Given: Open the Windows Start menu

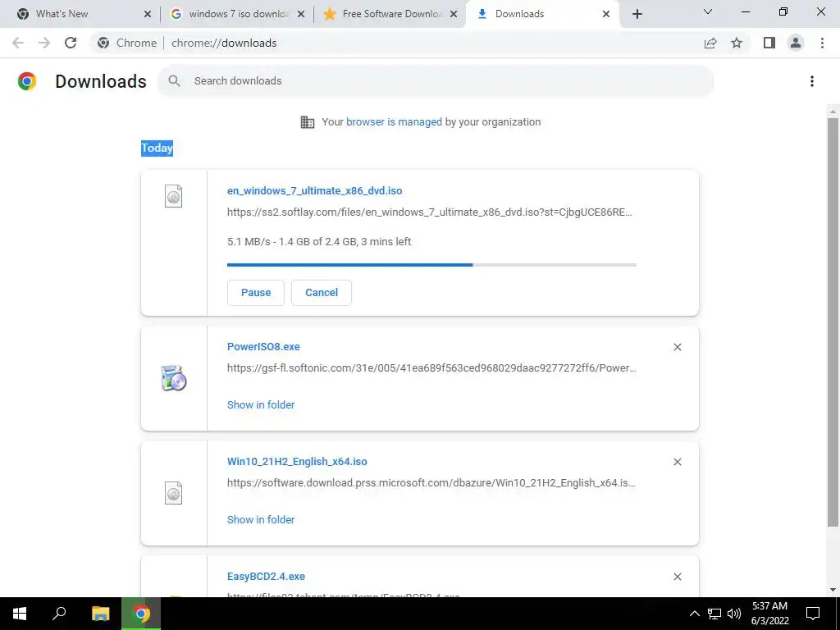Looking at the screenshot, I should click(x=20, y=614).
